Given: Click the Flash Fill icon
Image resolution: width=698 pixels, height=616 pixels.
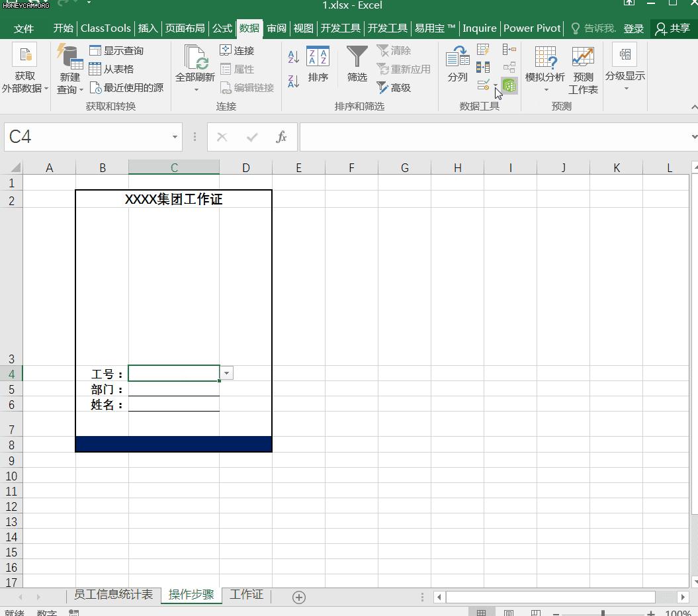Looking at the screenshot, I should pyautogui.click(x=483, y=50).
